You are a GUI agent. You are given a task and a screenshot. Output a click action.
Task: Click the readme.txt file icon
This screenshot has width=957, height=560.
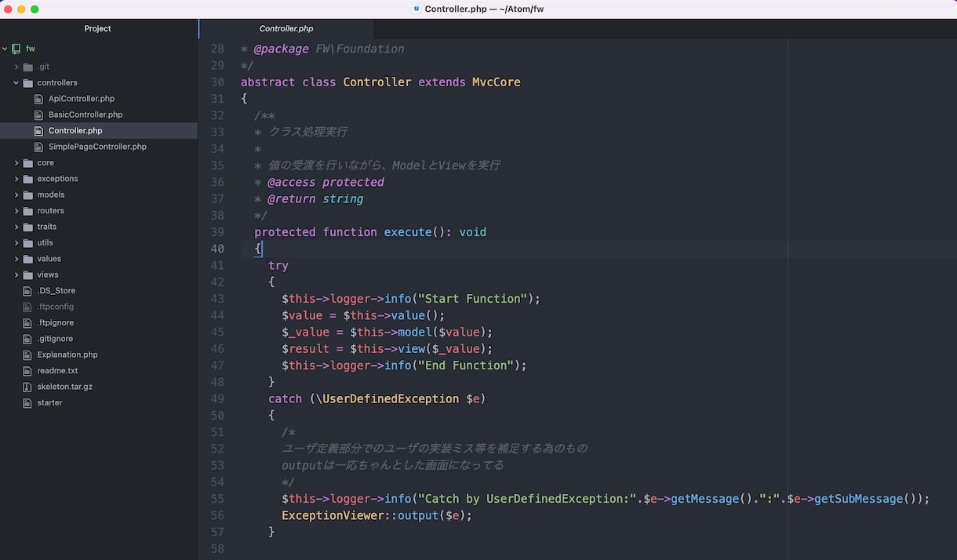click(28, 371)
